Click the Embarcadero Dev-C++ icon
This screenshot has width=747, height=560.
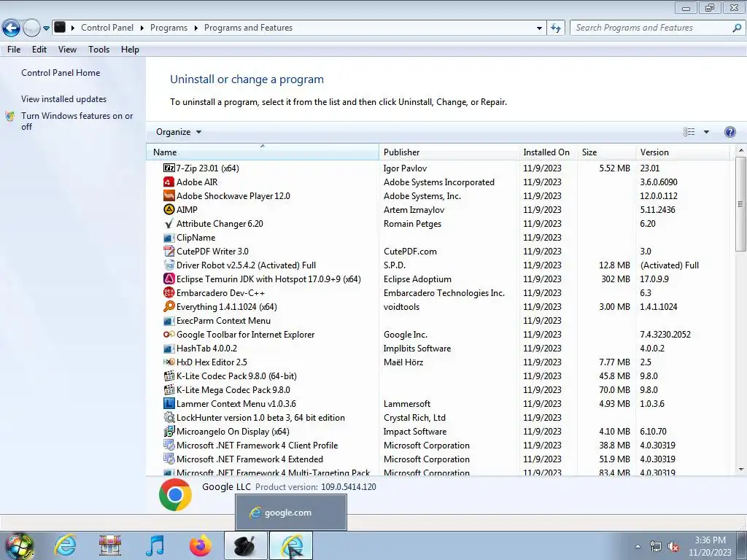169,292
